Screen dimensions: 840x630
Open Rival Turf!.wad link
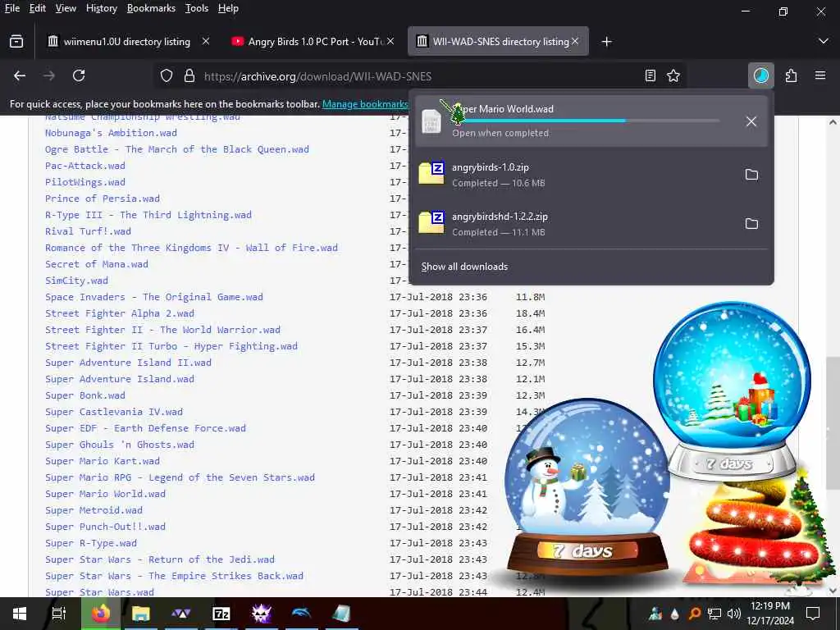[x=88, y=231]
